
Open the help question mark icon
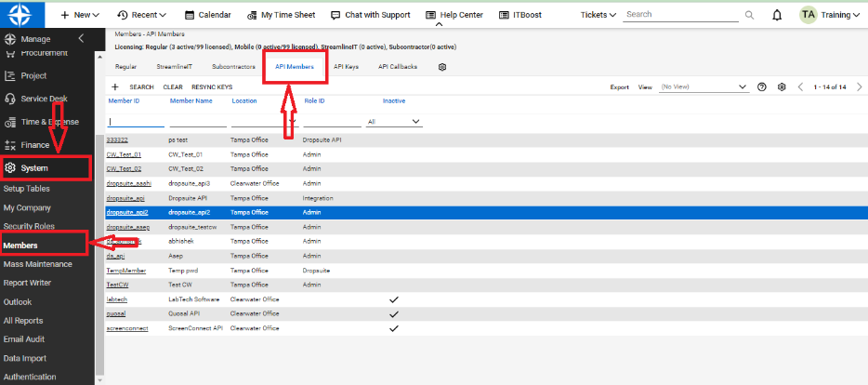(x=761, y=86)
